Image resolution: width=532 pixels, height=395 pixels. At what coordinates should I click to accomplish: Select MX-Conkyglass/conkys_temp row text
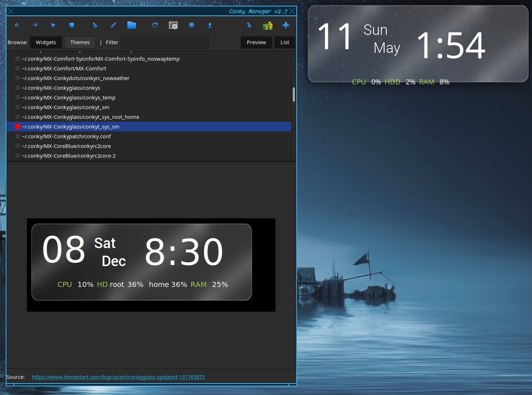[69, 98]
